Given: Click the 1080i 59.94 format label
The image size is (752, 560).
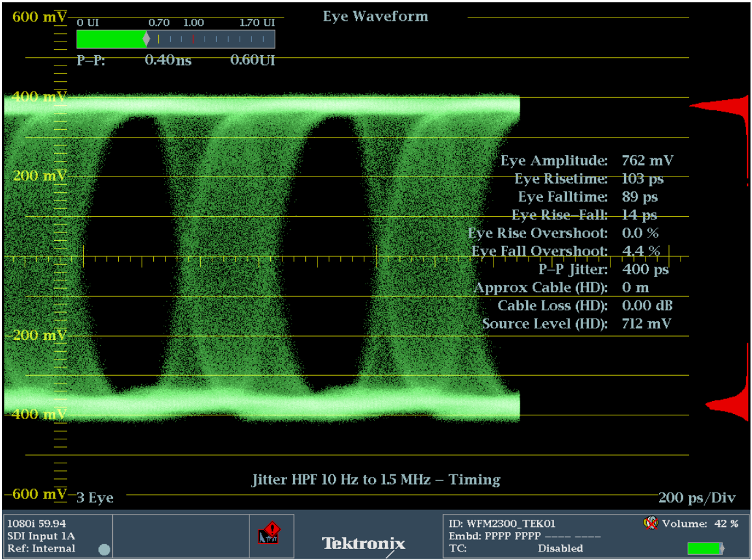Looking at the screenshot, I should click(x=36, y=524).
